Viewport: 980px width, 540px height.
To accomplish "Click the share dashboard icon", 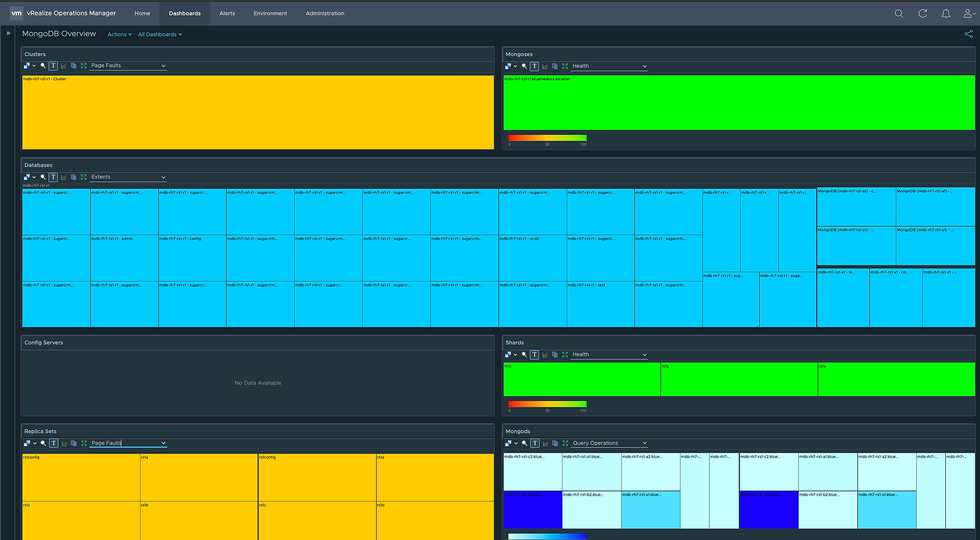I will 968,34.
